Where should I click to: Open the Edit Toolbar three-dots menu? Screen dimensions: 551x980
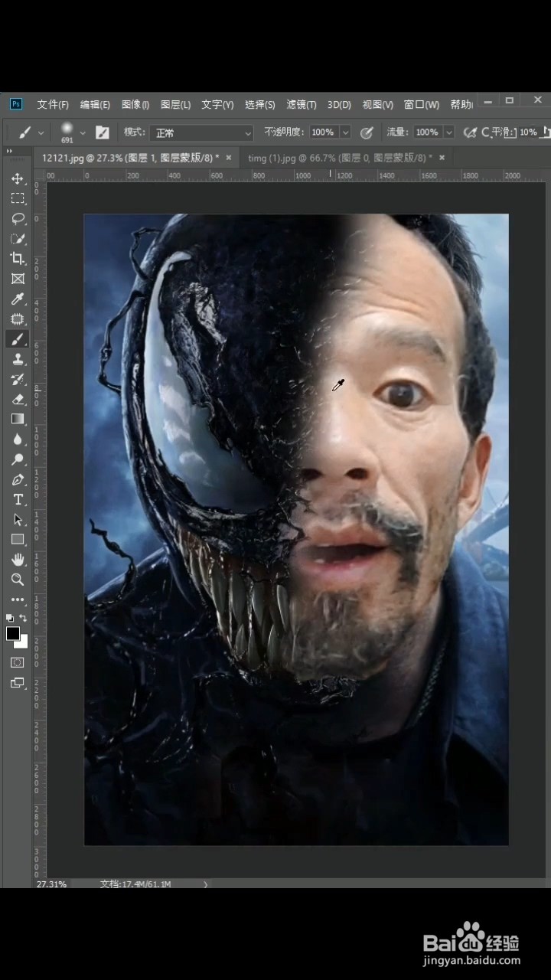[18, 599]
